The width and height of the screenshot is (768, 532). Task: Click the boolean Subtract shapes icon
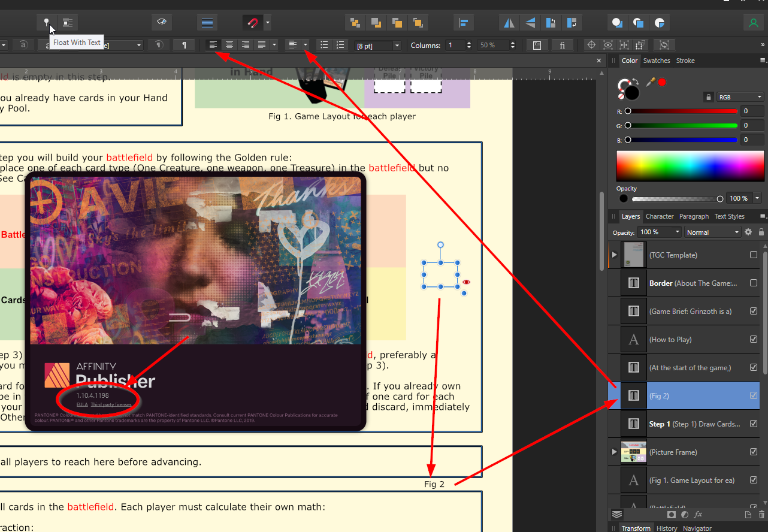click(x=638, y=23)
